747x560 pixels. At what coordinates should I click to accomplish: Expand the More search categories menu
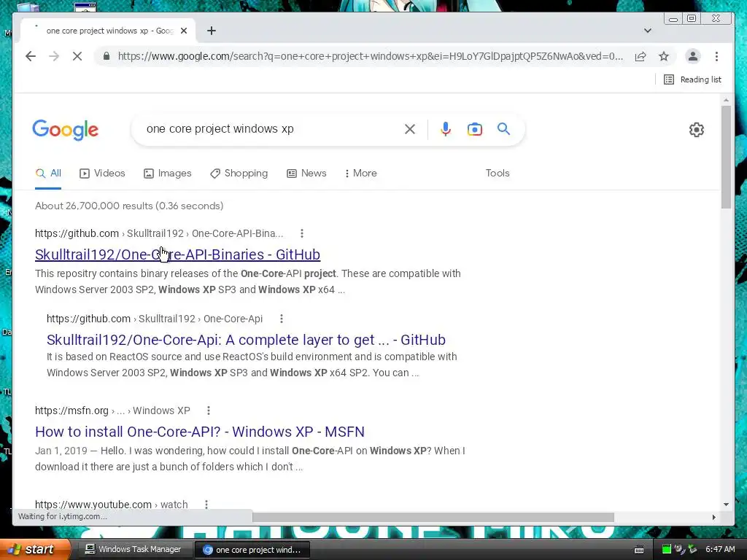(360, 174)
